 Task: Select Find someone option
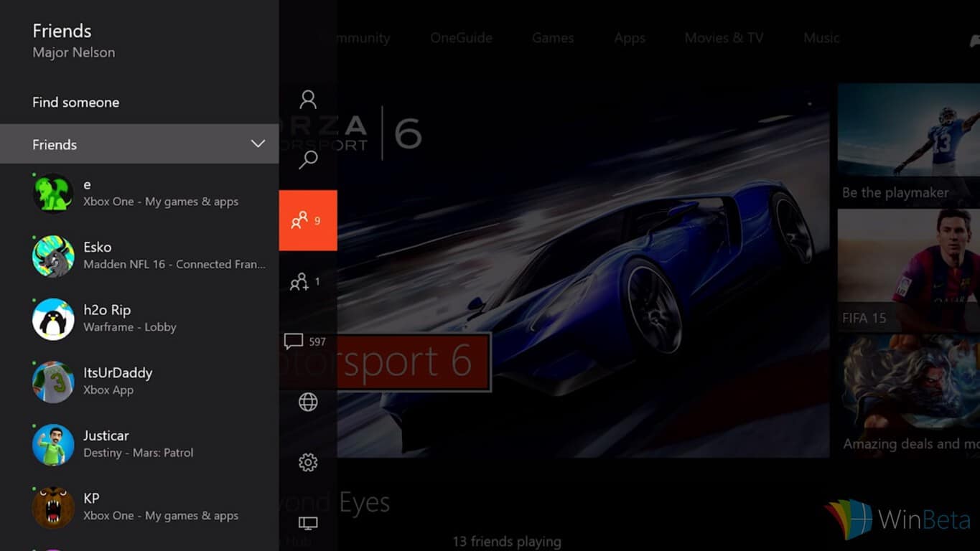click(75, 103)
